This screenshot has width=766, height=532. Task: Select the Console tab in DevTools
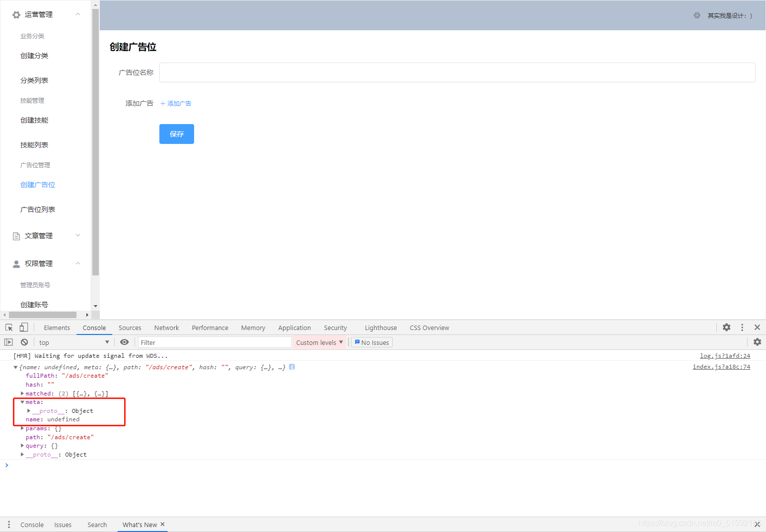point(94,328)
